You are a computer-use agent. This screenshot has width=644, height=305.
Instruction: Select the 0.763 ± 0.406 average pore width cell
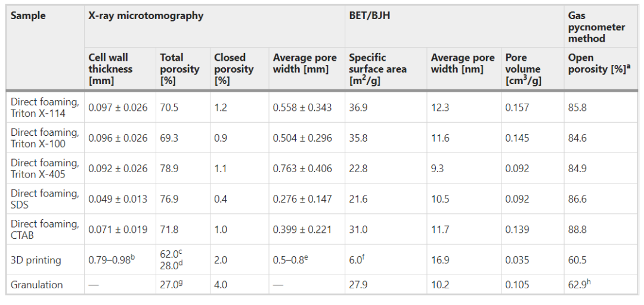[x=302, y=169]
